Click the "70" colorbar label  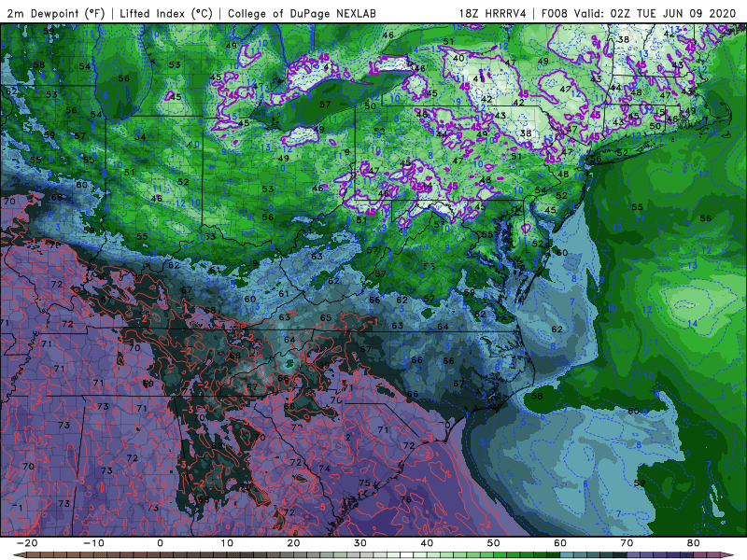(x=627, y=543)
